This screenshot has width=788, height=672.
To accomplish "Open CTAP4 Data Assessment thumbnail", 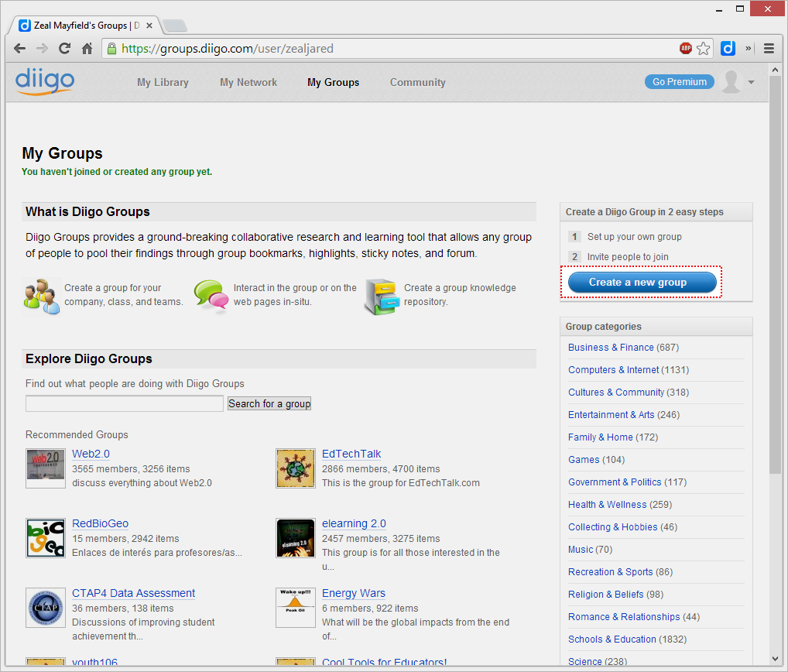I will 46,608.
